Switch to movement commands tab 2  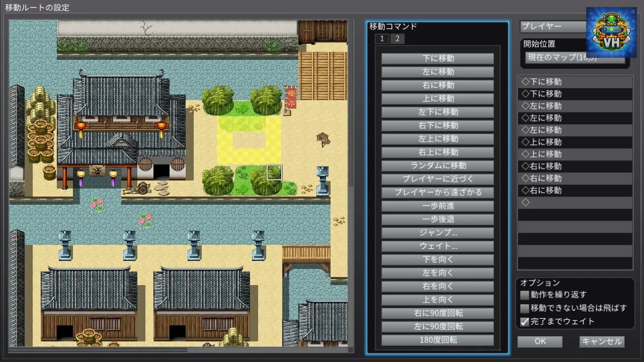pyautogui.click(x=397, y=39)
